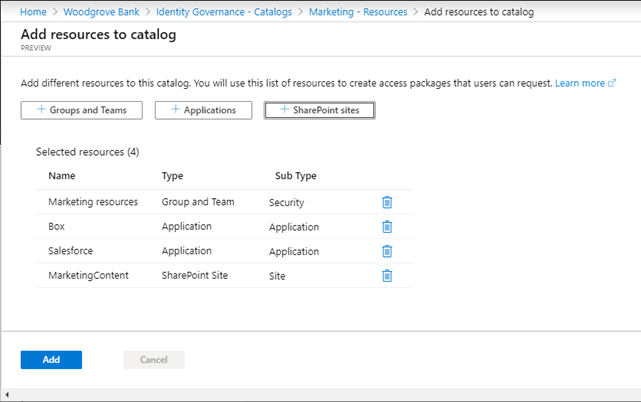Delete MarketingContent SharePoint site entry
641x402 pixels.
(387, 276)
